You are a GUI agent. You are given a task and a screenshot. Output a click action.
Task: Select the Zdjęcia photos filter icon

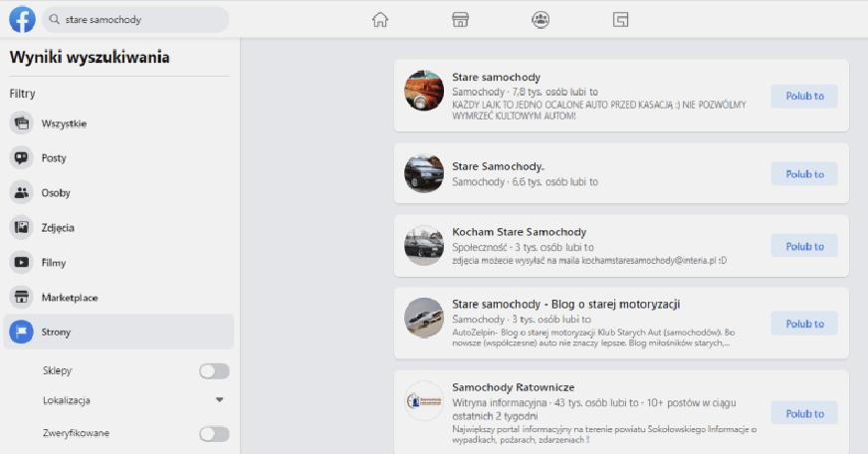coord(22,228)
